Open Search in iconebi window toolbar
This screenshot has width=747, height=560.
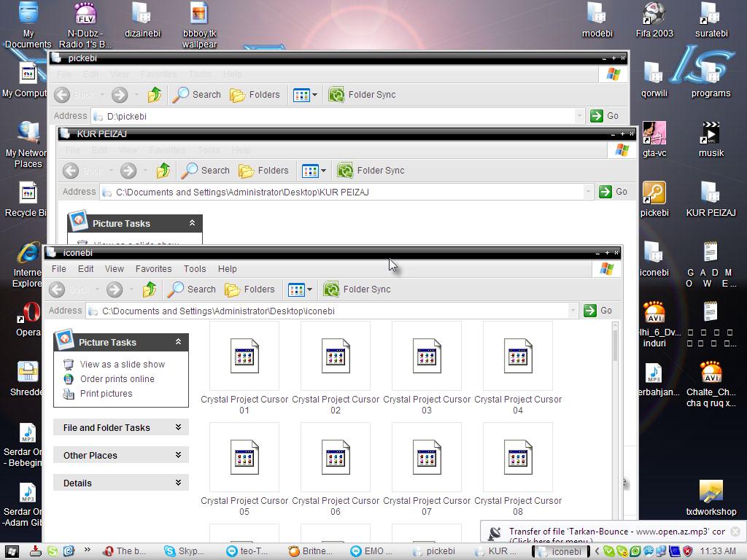[x=192, y=289]
